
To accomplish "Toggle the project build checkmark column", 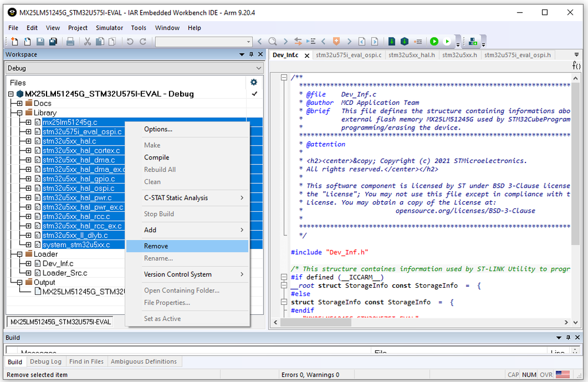I will tap(255, 94).
